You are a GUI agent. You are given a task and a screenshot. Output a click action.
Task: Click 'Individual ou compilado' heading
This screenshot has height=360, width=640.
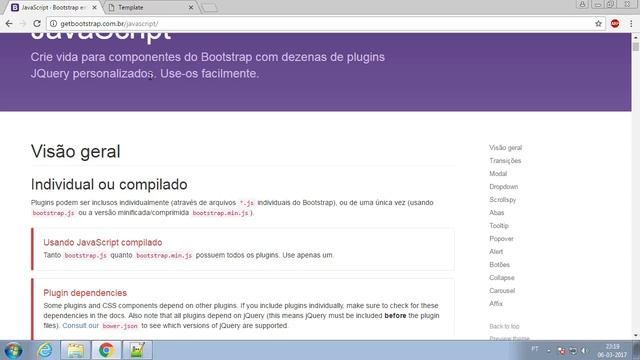109,184
